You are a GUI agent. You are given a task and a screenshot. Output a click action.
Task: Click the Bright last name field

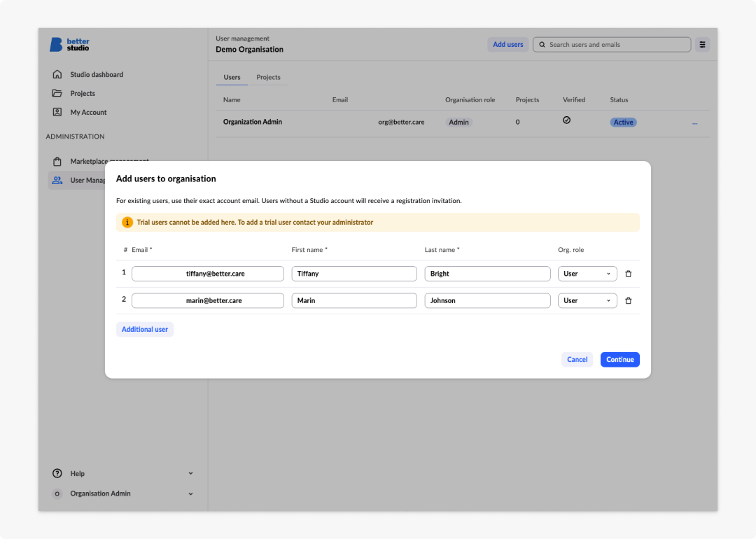tap(487, 274)
